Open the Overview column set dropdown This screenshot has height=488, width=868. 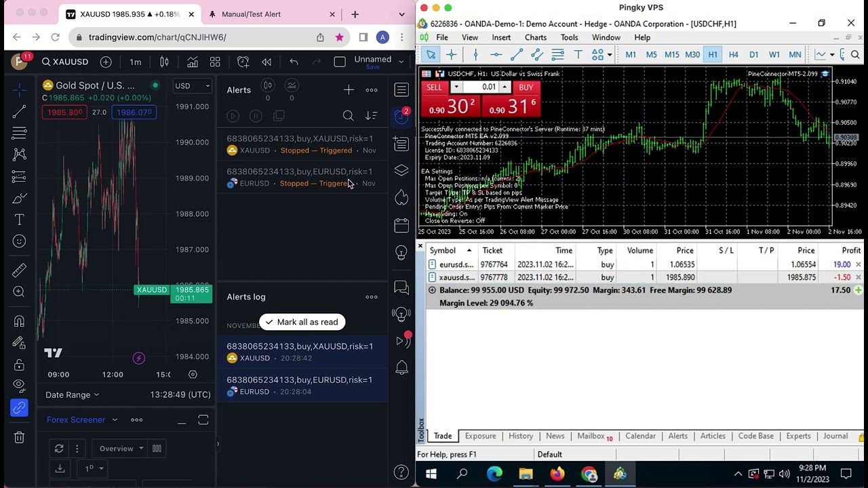121,448
